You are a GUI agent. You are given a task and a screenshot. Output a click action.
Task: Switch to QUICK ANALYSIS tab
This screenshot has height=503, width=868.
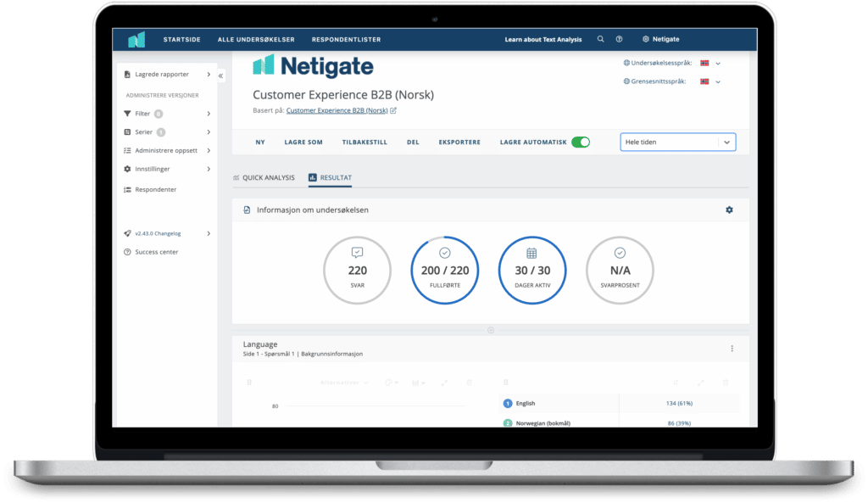(x=264, y=178)
